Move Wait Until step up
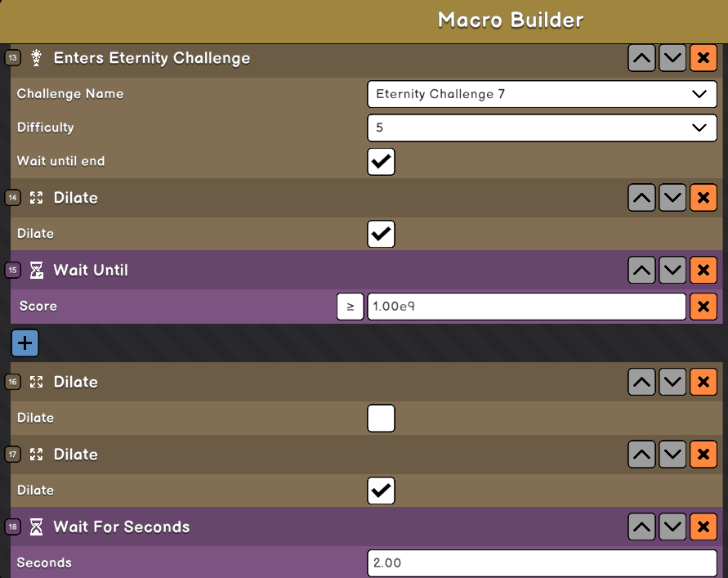Image resolution: width=728 pixels, height=578 pixels. 641,270
